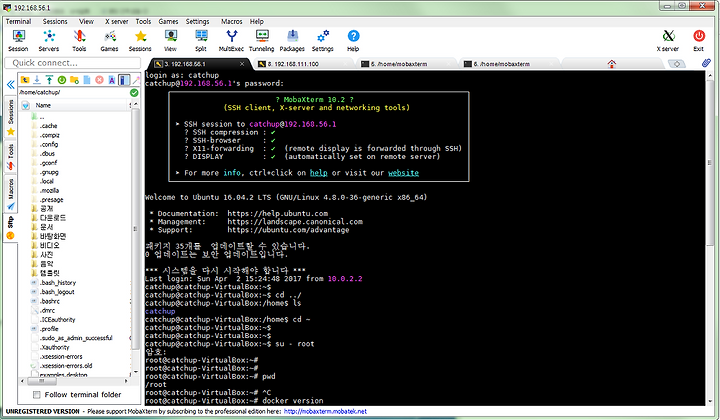Delete selected file with red X icon

point(99,80)
